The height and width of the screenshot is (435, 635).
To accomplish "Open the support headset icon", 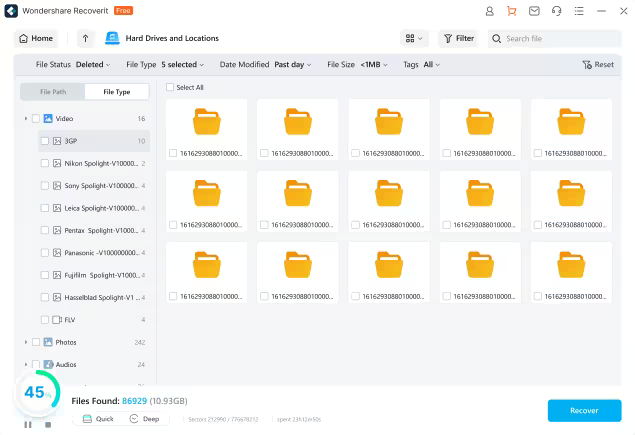I will [x=556, y=11].
